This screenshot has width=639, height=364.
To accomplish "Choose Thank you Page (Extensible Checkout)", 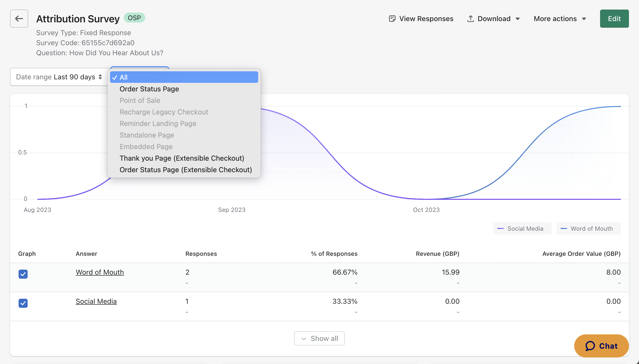I will 182,158.
